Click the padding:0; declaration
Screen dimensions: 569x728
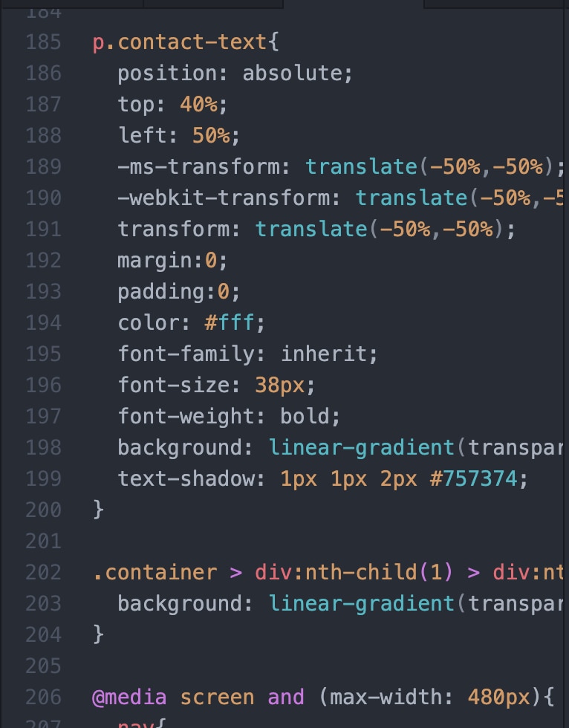179,291
